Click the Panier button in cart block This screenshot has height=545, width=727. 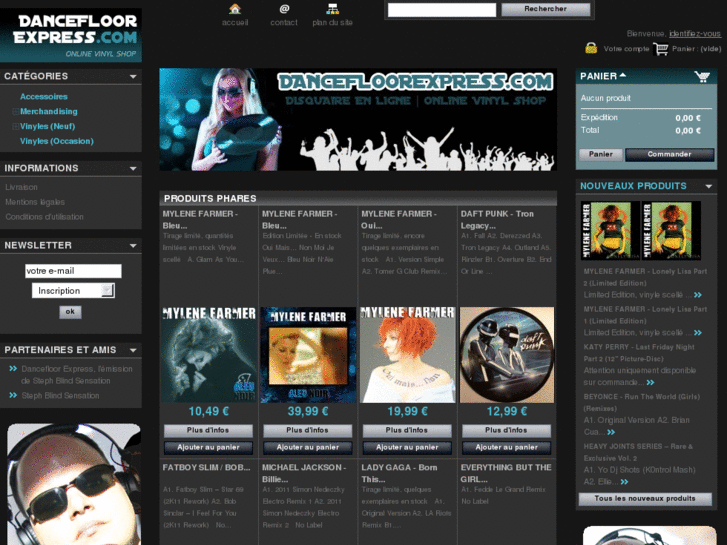[x=600, y=154]
